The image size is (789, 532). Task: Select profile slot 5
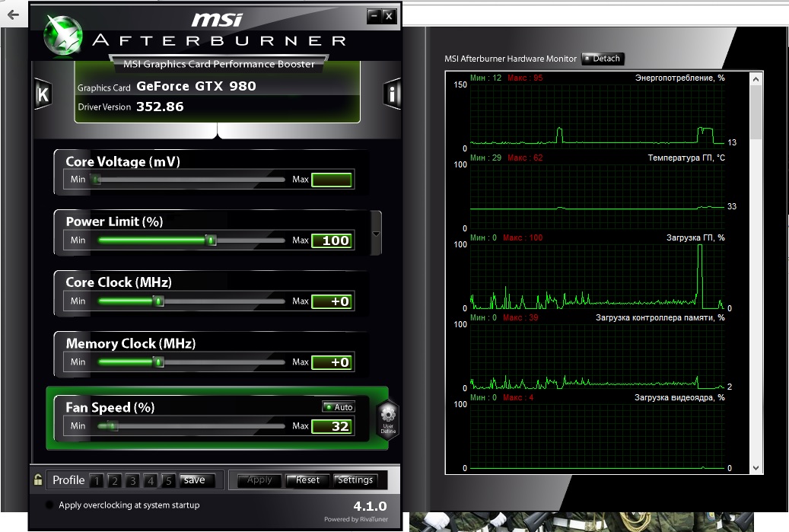point(169,481)
